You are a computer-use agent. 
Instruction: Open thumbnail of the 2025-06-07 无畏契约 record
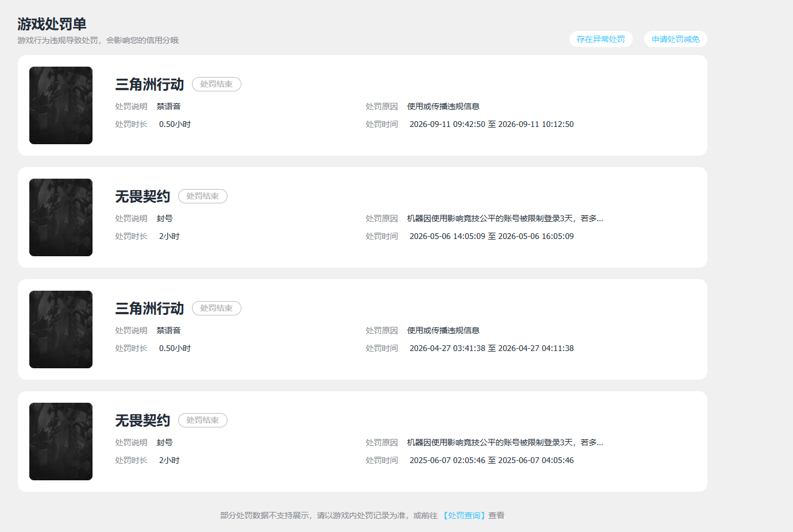click(x=61, y=441)
